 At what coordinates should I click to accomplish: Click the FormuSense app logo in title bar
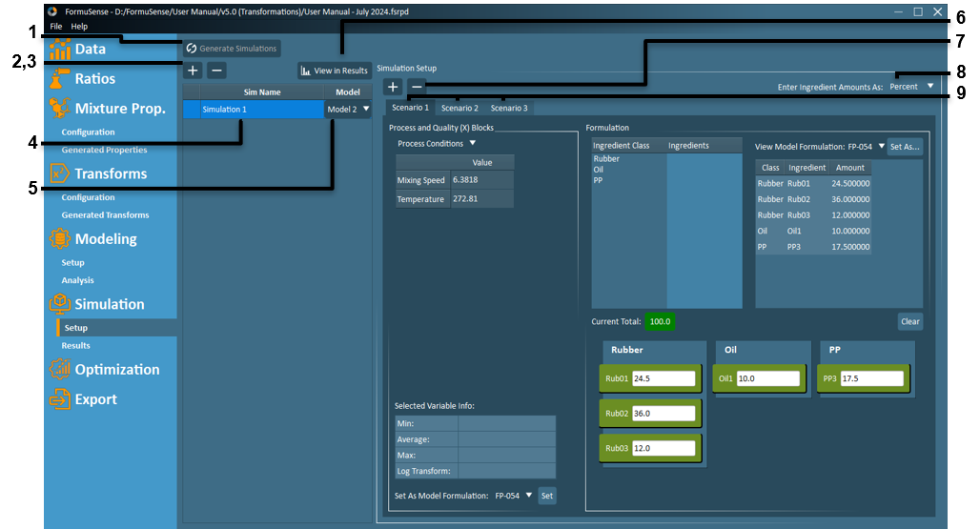pos(52,11)
